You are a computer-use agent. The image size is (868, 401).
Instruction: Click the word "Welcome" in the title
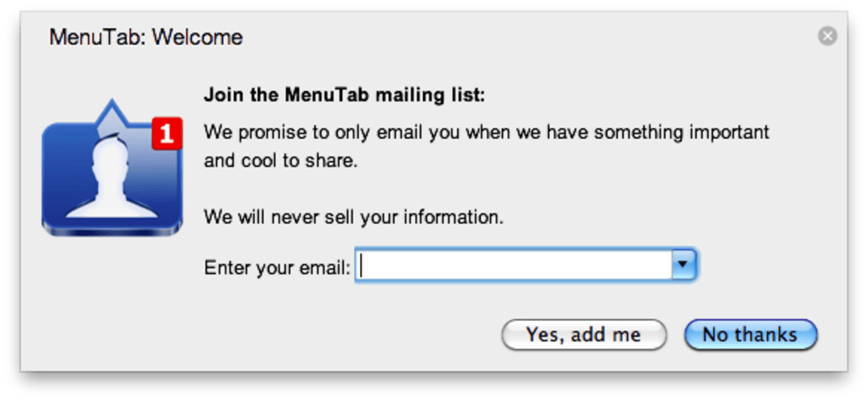pyautogui.click(x=197, y=37)
